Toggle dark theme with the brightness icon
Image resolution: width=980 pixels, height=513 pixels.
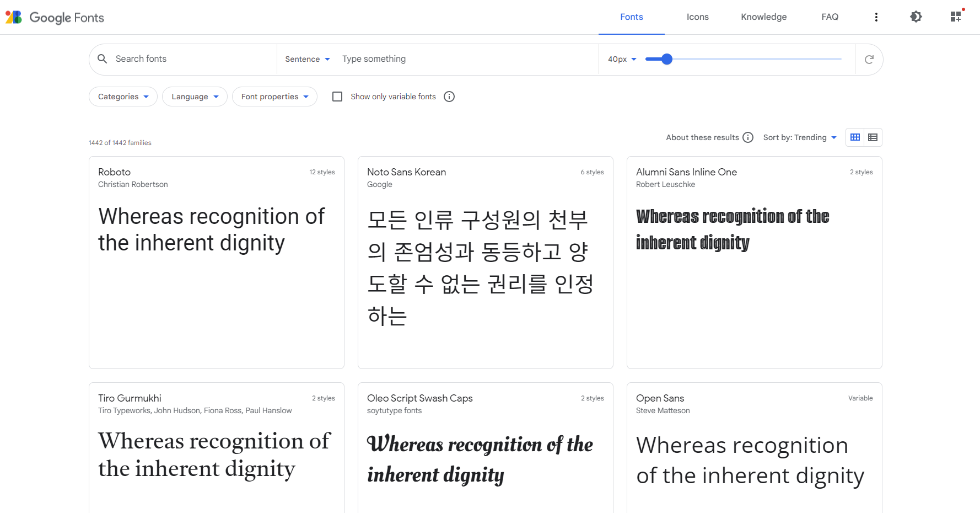(x=916, y=17)
